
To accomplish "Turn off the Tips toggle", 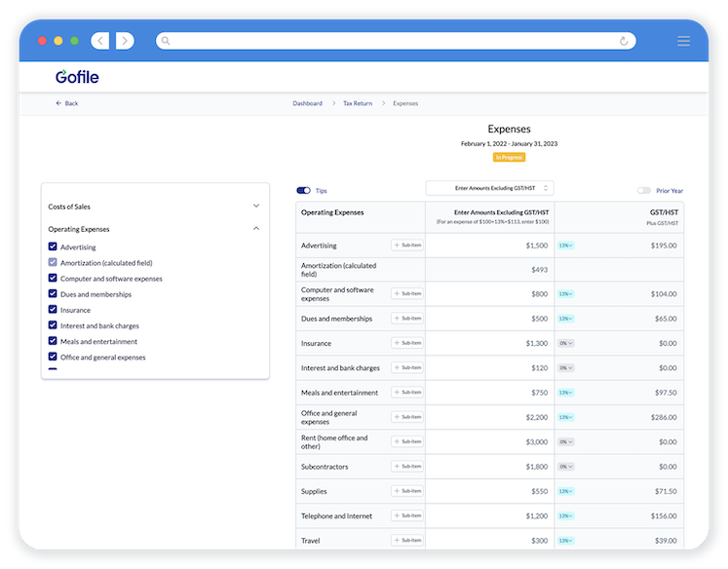I will tap(304, 191).
